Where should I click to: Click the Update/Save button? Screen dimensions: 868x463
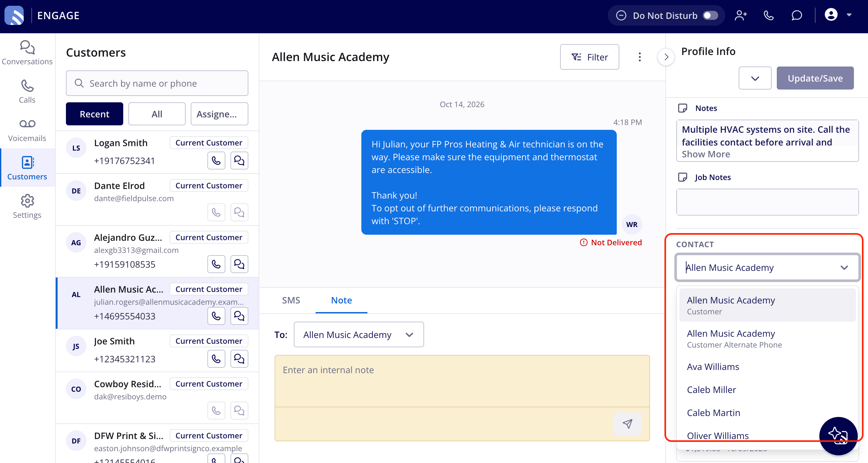coord(815,78)
